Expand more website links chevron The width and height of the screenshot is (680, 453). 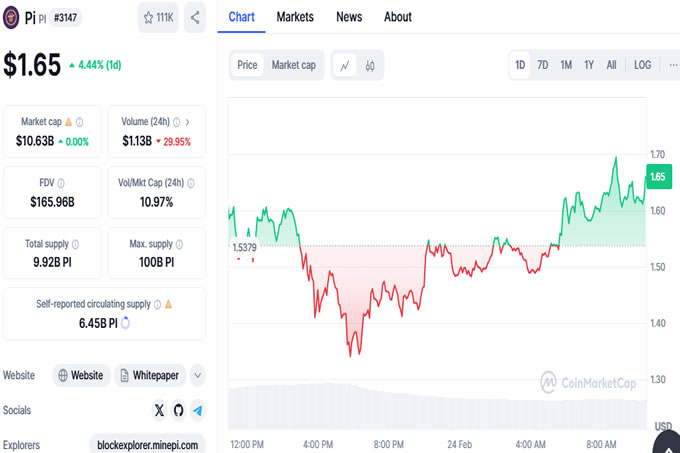197,376
